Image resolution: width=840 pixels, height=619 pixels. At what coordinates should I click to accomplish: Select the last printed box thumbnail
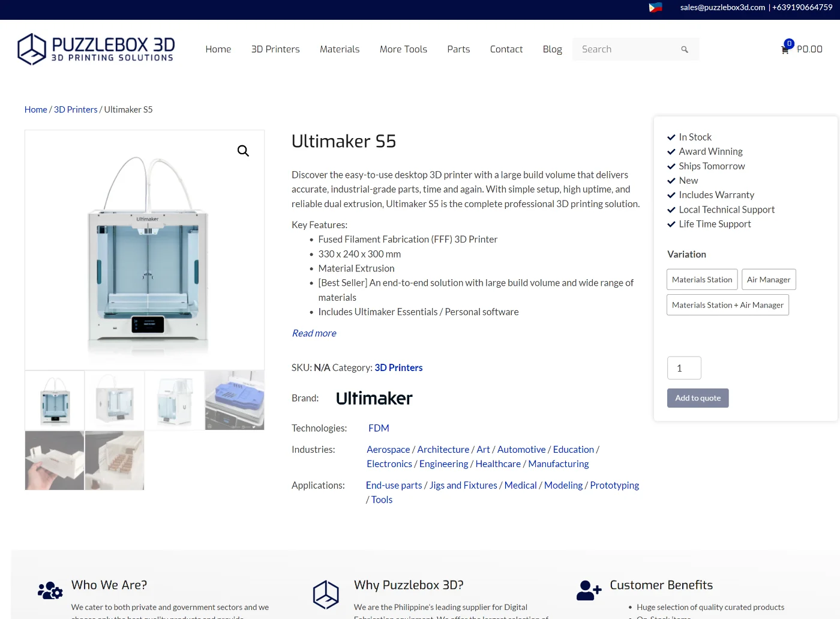[115, 460]
